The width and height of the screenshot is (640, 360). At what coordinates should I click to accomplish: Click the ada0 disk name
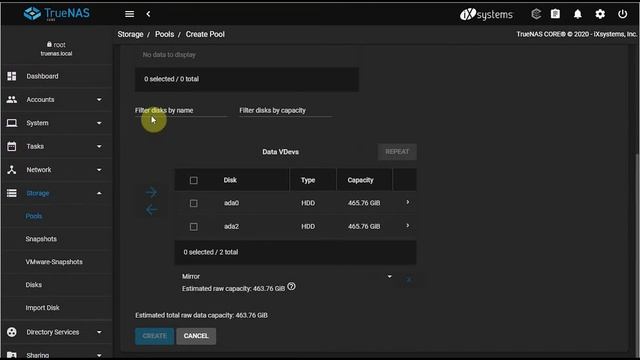231,203
